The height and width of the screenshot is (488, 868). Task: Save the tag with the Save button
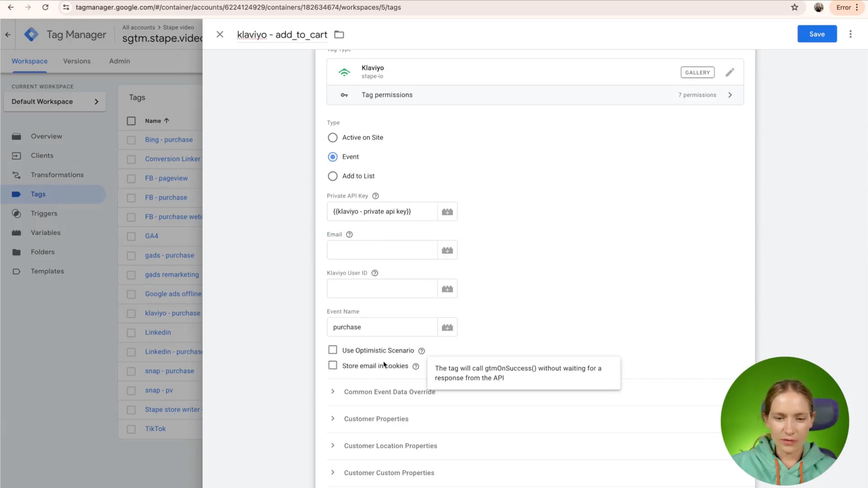(x=817, y=34)
